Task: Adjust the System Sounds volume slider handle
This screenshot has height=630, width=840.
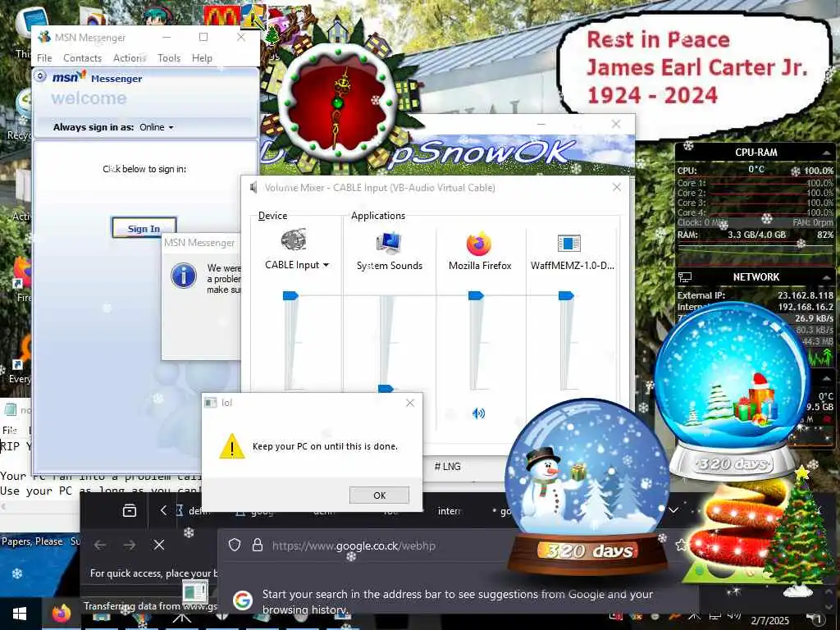Action: pyautogui.click(x=386, y=388)
